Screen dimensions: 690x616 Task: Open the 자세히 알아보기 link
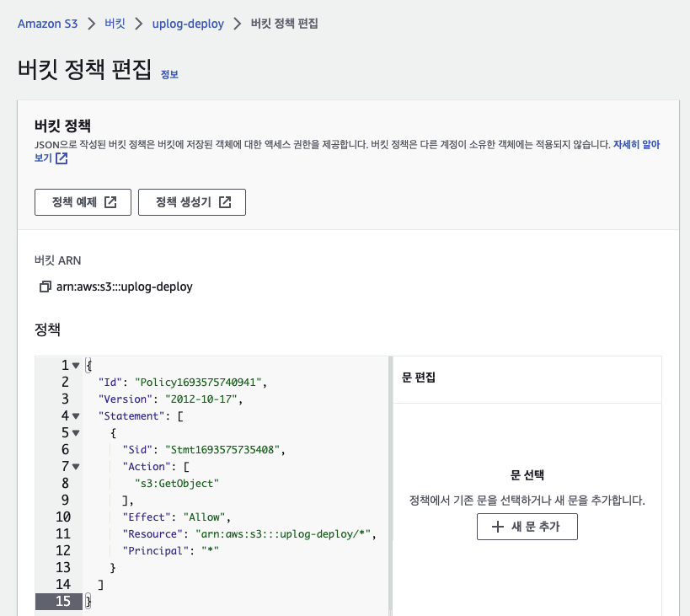point(636,144)
